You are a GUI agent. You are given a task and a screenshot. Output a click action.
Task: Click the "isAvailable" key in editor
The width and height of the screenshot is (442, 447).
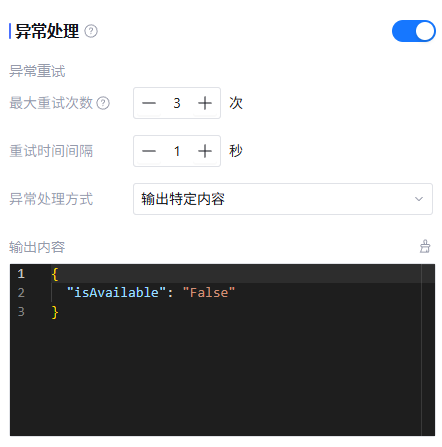[x=116, y=293]
